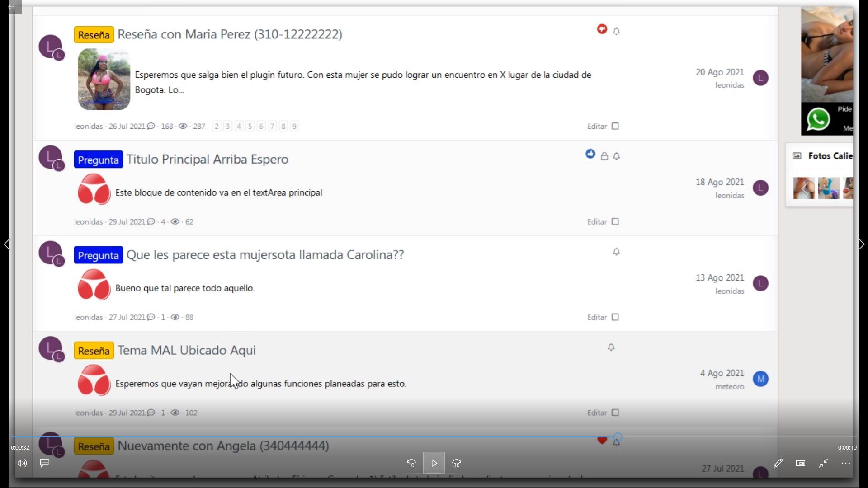Skip forward 30 seconds
The height and width of the screenshot is (488, 868).
[x=457, y=464]
